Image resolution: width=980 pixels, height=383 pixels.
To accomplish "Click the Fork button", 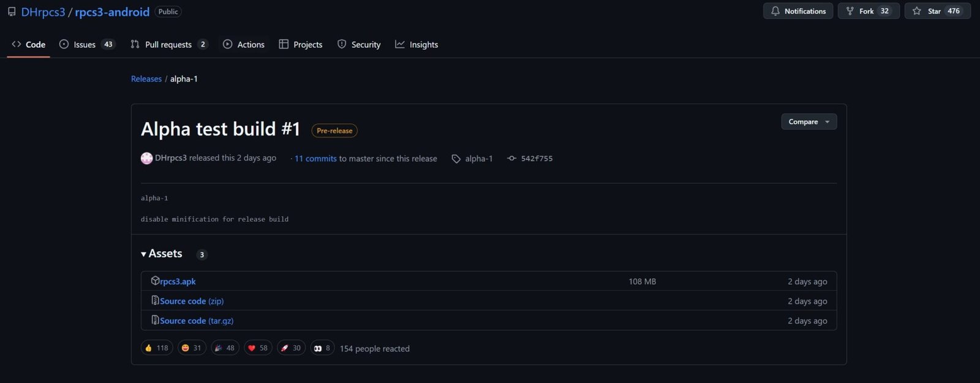I will [869, 11].
